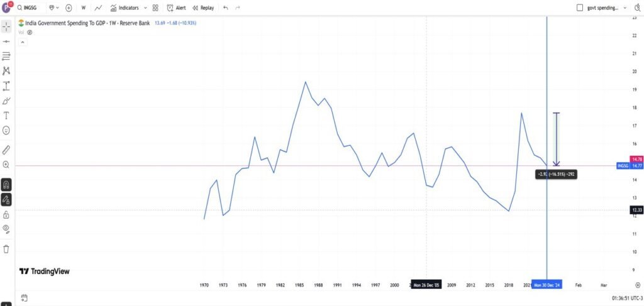
Task: Tick the govt spending layout checkbox
Action: [580, 8]
